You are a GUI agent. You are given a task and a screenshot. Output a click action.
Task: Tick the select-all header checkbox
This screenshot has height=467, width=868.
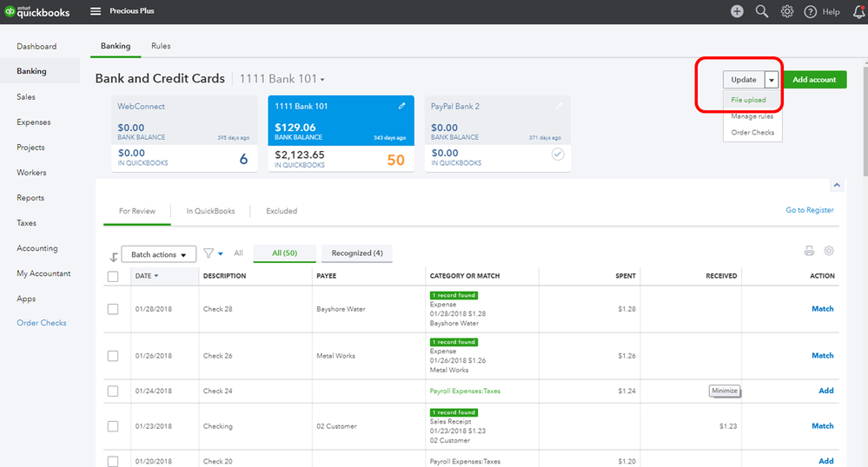(x=113, y=276)
